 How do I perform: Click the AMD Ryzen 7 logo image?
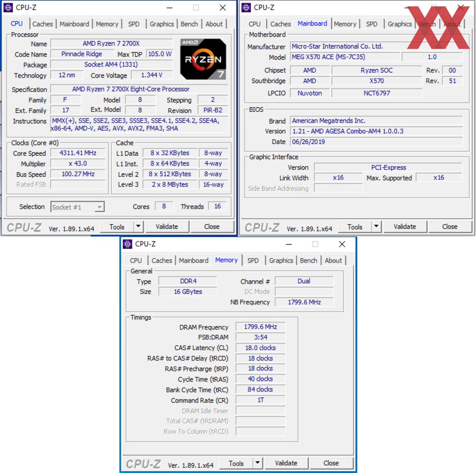point(203,59)
